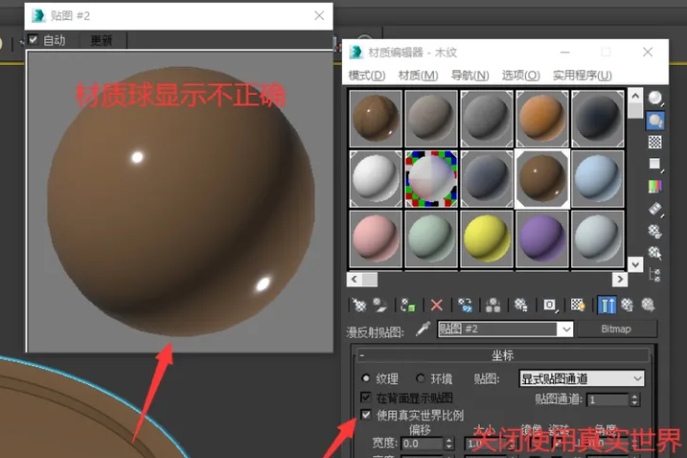The width and height of the screenshot is (687, 458).
Task: Click the Sample Type sphere icon
Action: [655, 98]
